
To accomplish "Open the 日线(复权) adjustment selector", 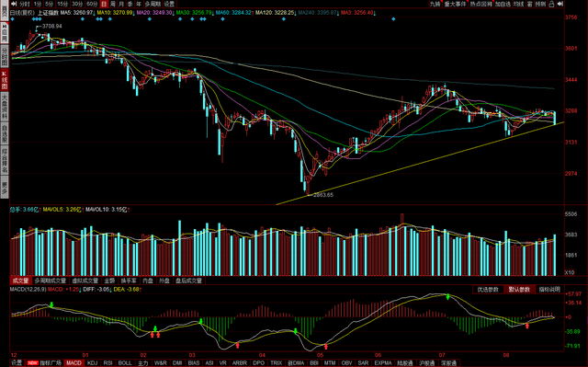I will tap(22, 12).
